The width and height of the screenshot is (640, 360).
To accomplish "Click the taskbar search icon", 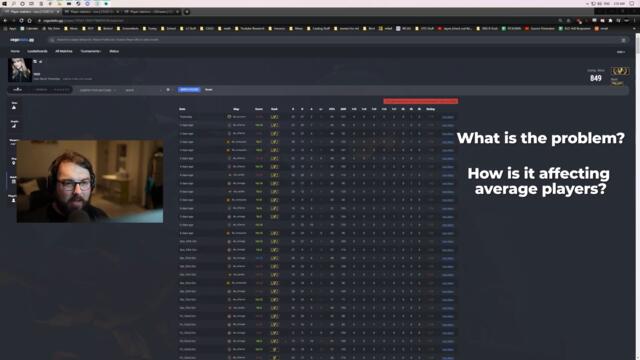I will point(13,3).
